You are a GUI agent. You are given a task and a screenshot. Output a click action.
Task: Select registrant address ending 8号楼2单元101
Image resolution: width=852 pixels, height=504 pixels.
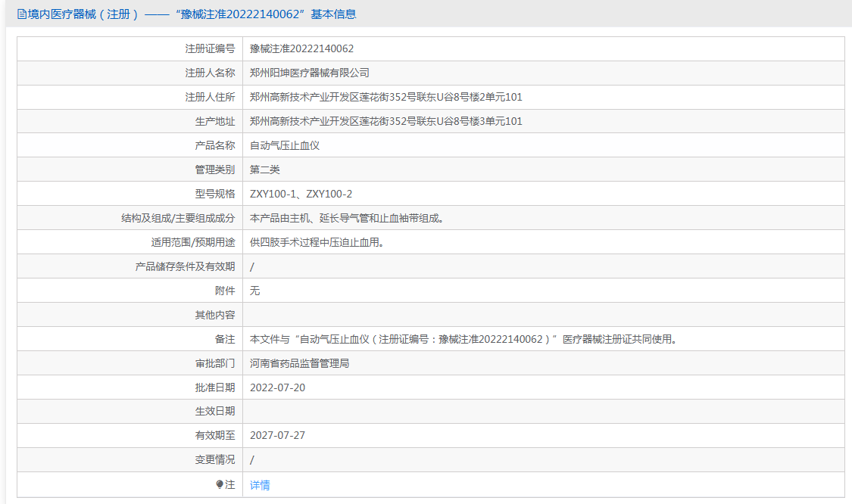[385, 97]
